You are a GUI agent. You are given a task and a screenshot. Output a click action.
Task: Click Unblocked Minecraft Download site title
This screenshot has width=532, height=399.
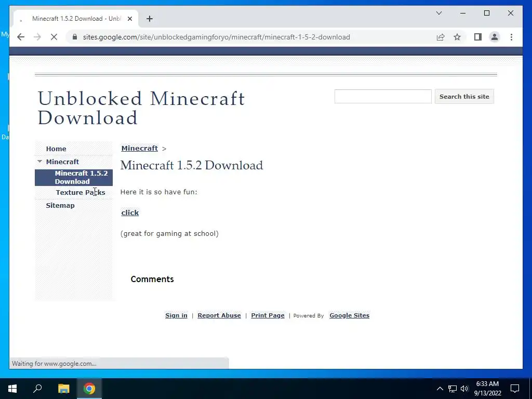tap(141, 108)
